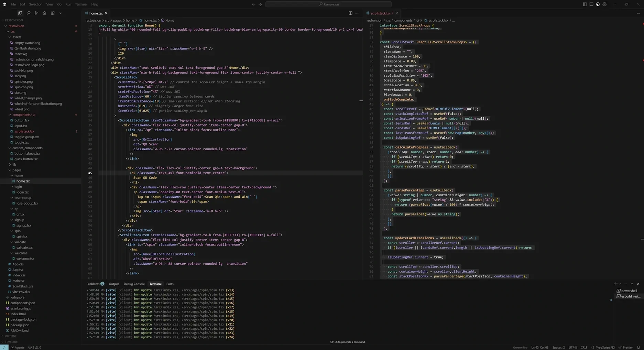Open the Extensions view icon

coord(53,13)
